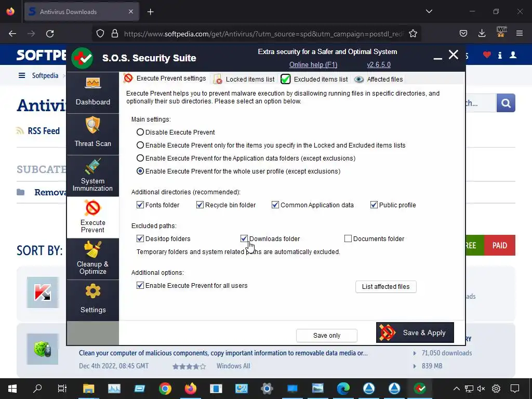The height and width of the screenshot is (399, 532).
Task: Click the padlock site information icon
Action: 115,34
